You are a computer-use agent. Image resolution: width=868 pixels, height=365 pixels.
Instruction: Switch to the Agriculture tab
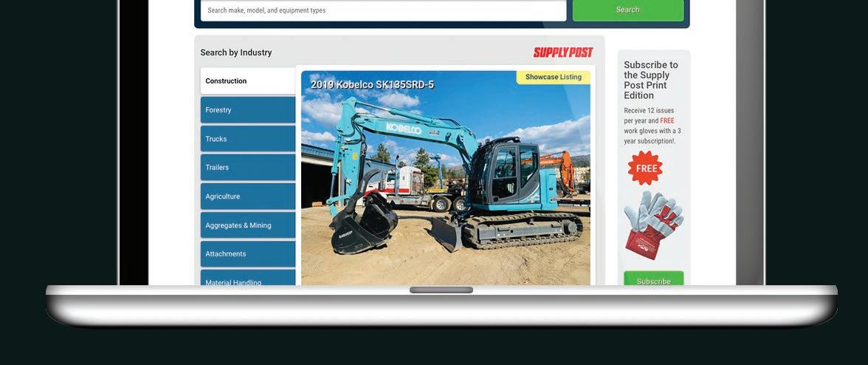pyautogui.click(x=247, y=196)
